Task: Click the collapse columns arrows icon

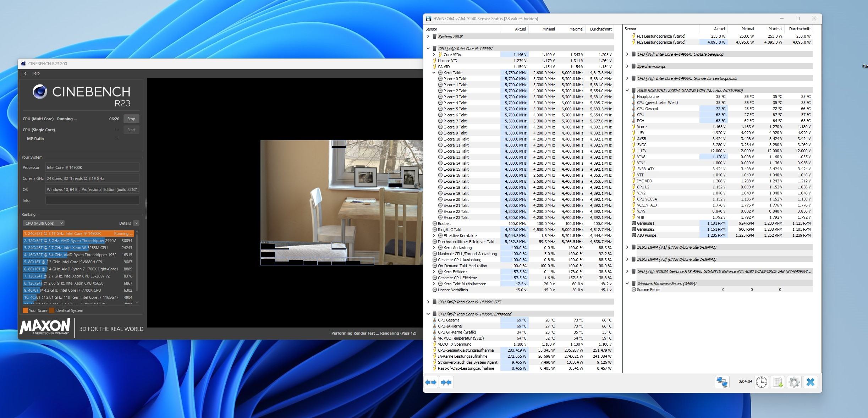Action: pos(446,382)
